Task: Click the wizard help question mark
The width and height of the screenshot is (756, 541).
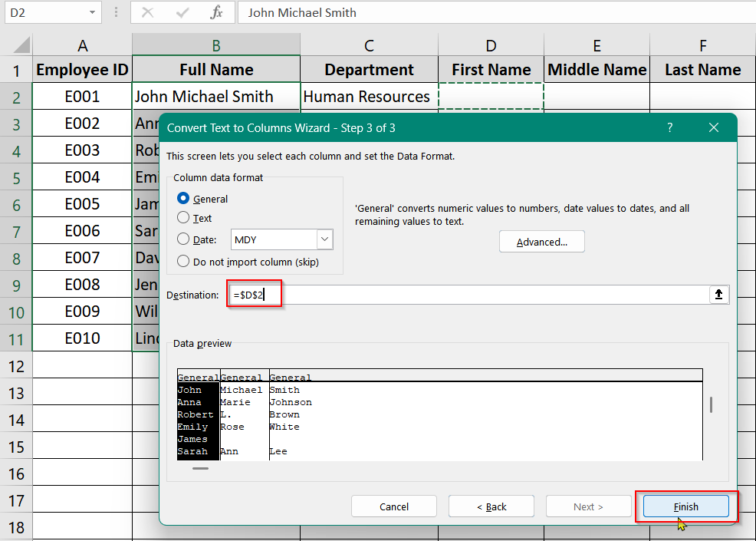Action: [x=669, y=127]
